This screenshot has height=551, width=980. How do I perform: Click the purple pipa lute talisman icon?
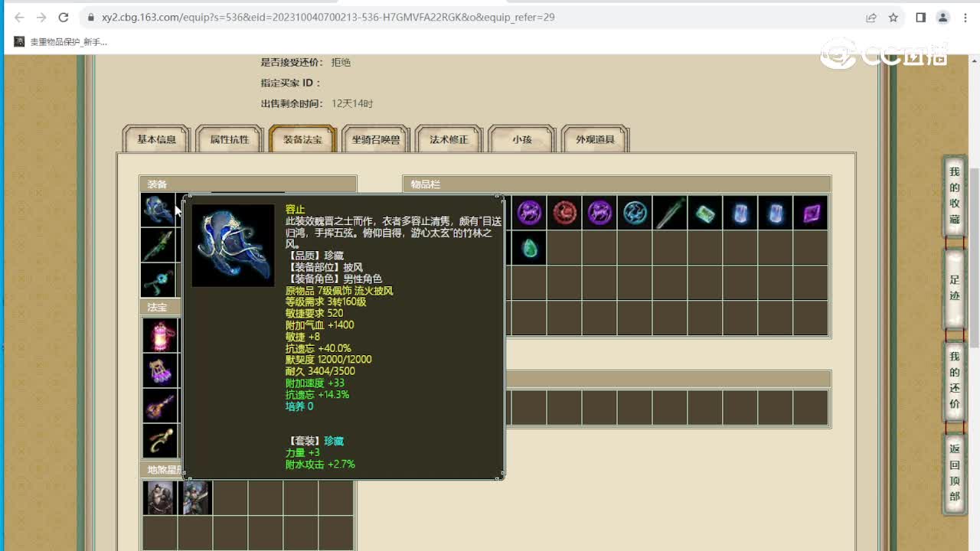point(161,406)
